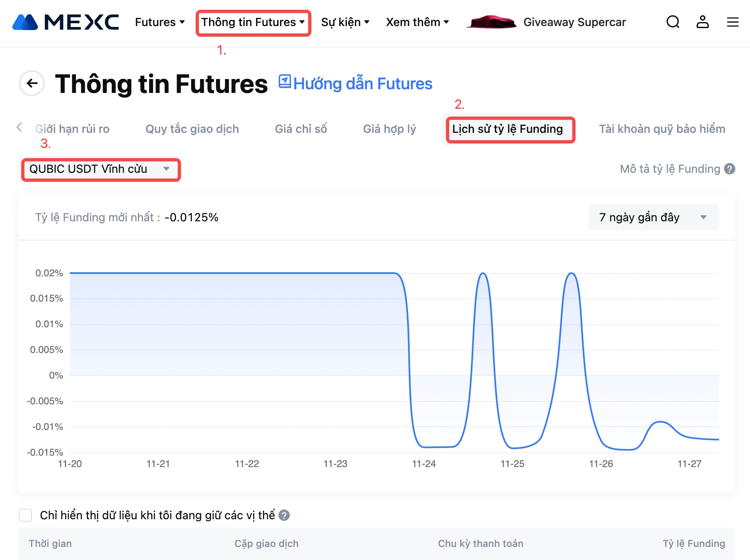Click the MEXC logo
This screenshot has height=560, width=750.
[x=66, y=22]
